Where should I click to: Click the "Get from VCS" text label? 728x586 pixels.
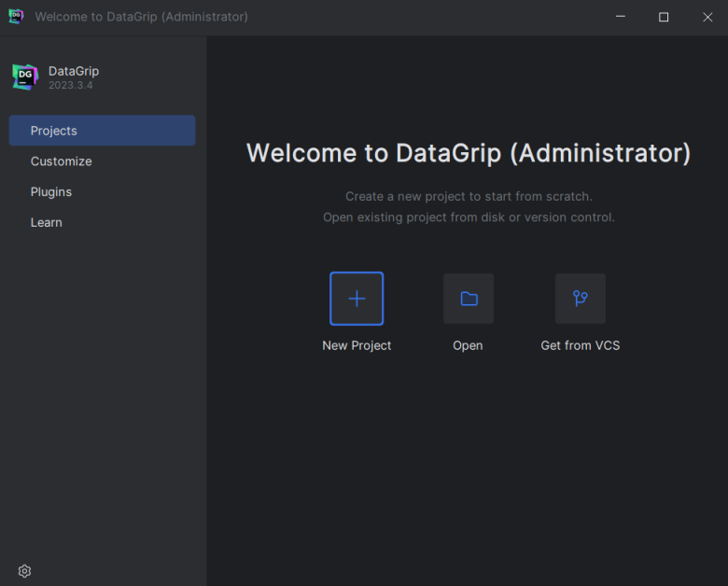pyautogui.click(x=581, y=345)
